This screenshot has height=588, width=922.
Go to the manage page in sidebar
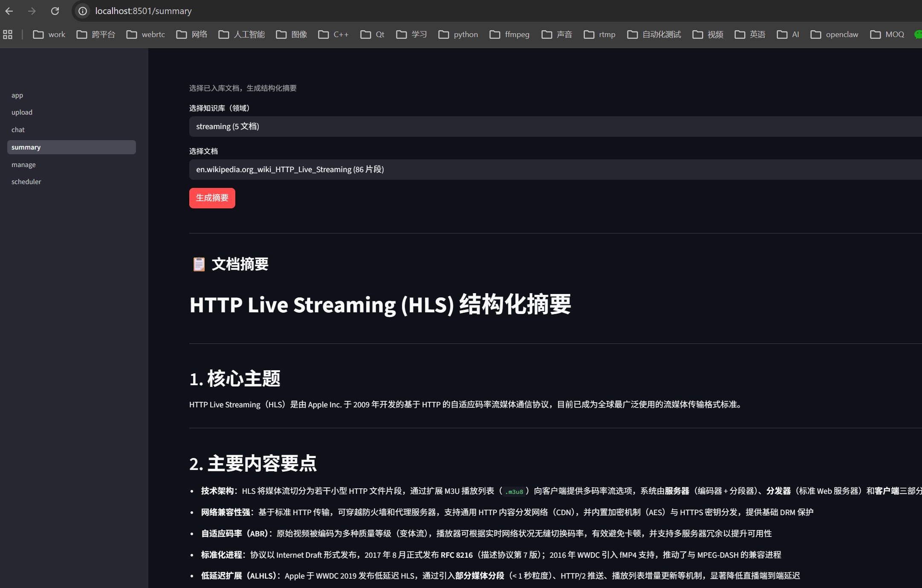point(23,165)
